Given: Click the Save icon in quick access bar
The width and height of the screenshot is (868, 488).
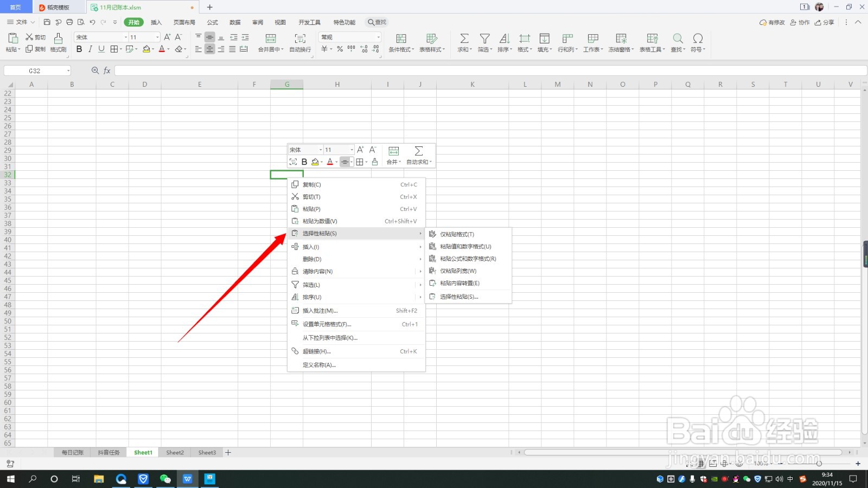Looking at the screenshot, I should 47,22.
